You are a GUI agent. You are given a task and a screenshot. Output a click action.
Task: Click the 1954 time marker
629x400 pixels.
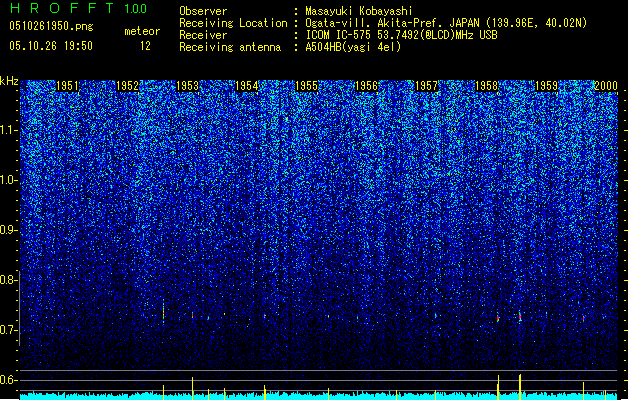click(246, 86)
